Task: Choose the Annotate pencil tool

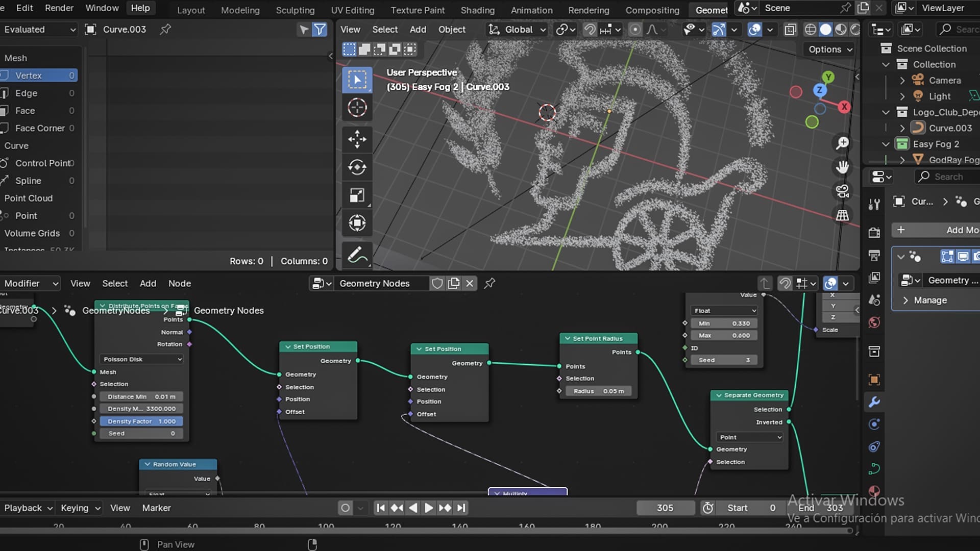Action: (x=357, y=255)
